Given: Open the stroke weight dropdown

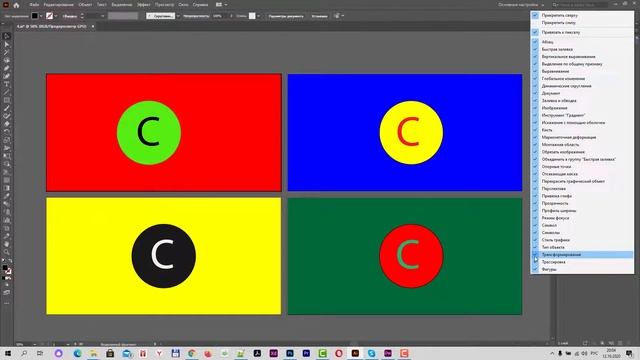Looking at the screenshot, I should coord(102,16).
